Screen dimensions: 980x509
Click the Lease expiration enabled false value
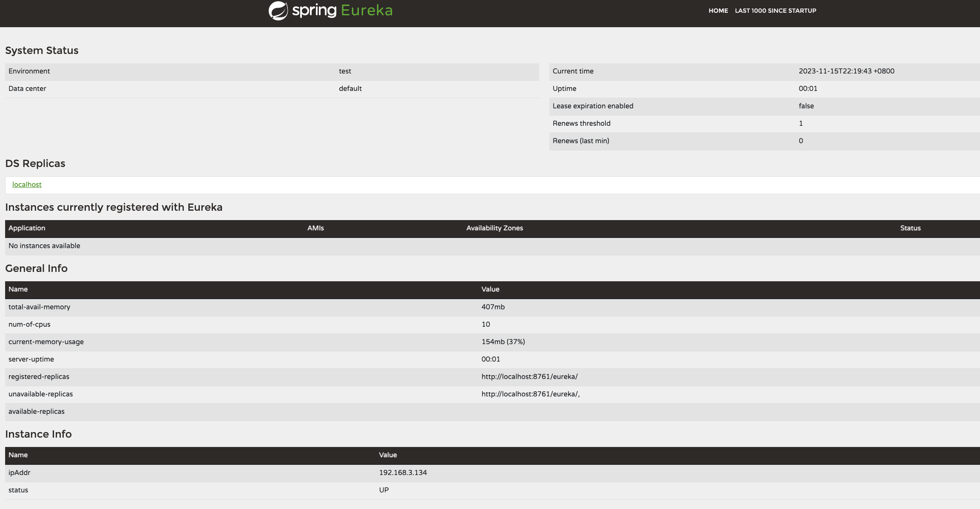click(806, 106)
